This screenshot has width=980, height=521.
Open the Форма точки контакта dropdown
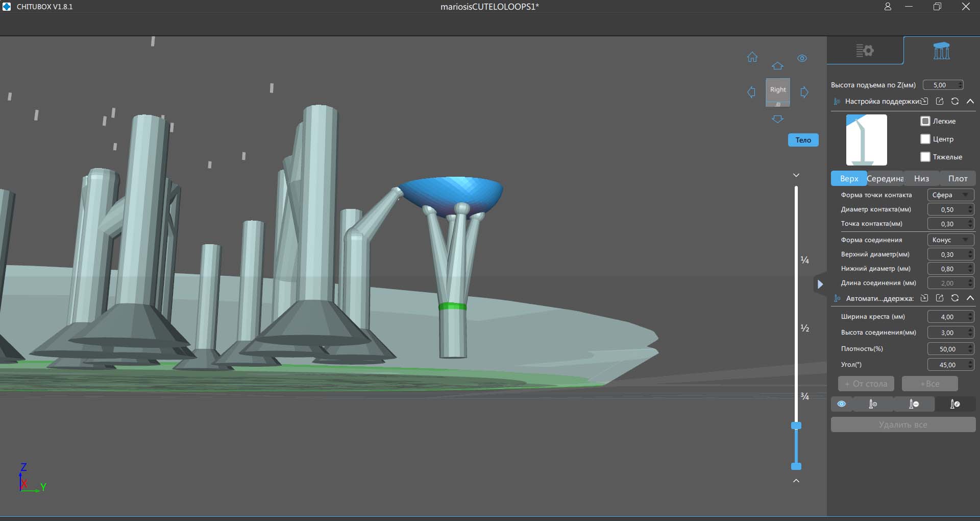(950, 195)
